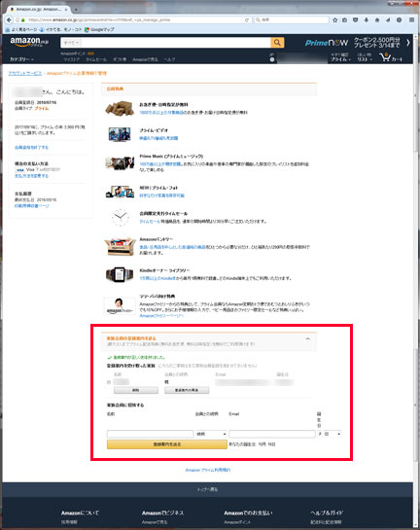Open the relationship dropdown in invite form
Screen dimensions: 420x530
tap(211, 434)
